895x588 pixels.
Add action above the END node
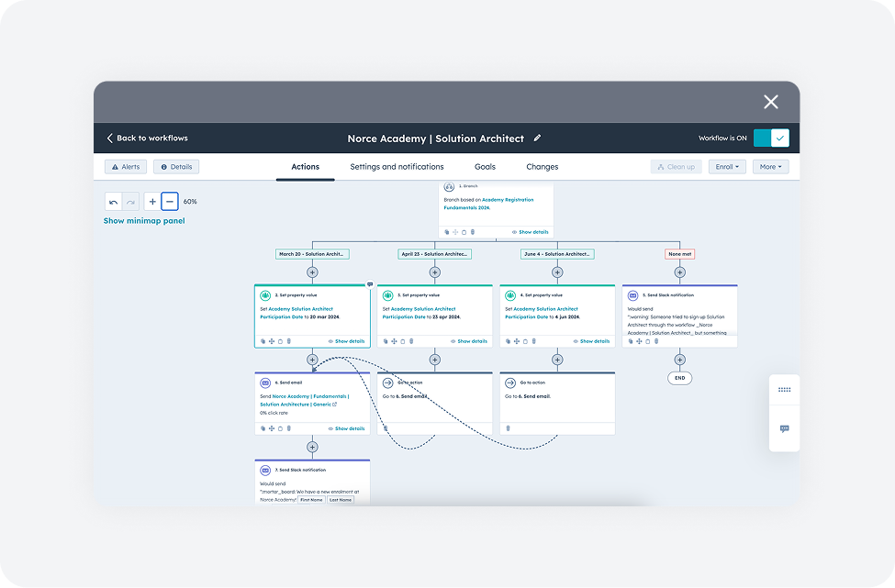(680, 360)
